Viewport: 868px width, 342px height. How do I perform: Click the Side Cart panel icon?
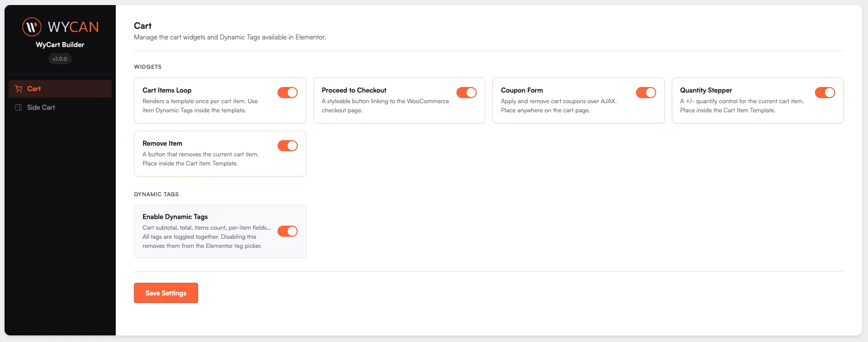pos(19,107)
